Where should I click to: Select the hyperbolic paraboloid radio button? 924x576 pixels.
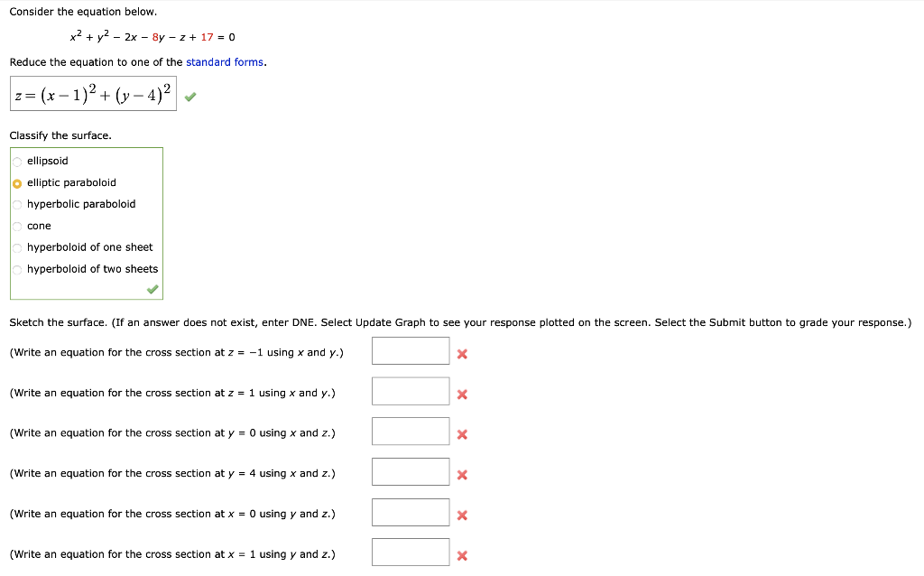17,205
